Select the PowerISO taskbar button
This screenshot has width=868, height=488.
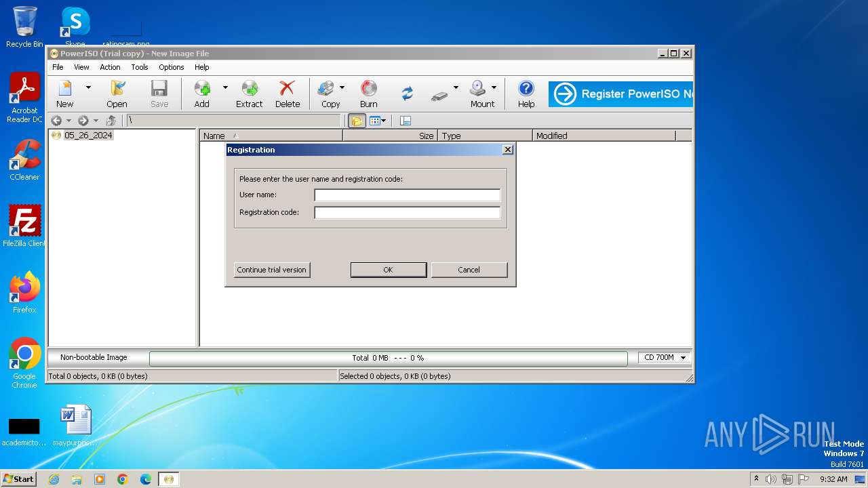169,479
